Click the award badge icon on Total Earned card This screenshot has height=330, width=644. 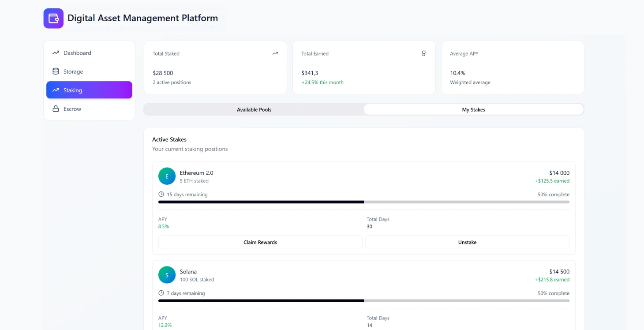point(424,53)
